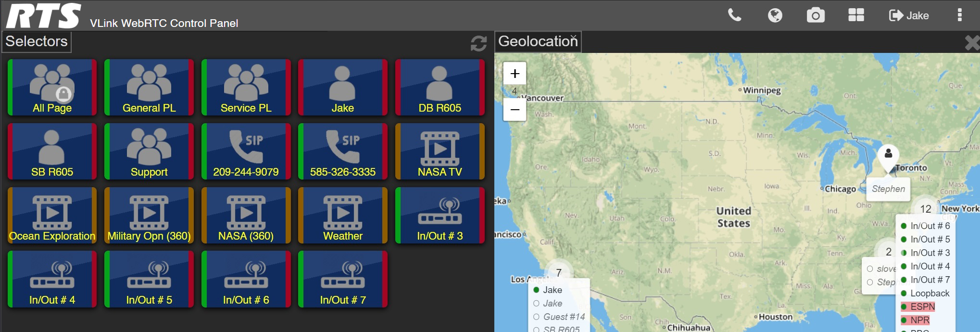
Task: Zoom in the map with plus button
Action: coord(515,74)
